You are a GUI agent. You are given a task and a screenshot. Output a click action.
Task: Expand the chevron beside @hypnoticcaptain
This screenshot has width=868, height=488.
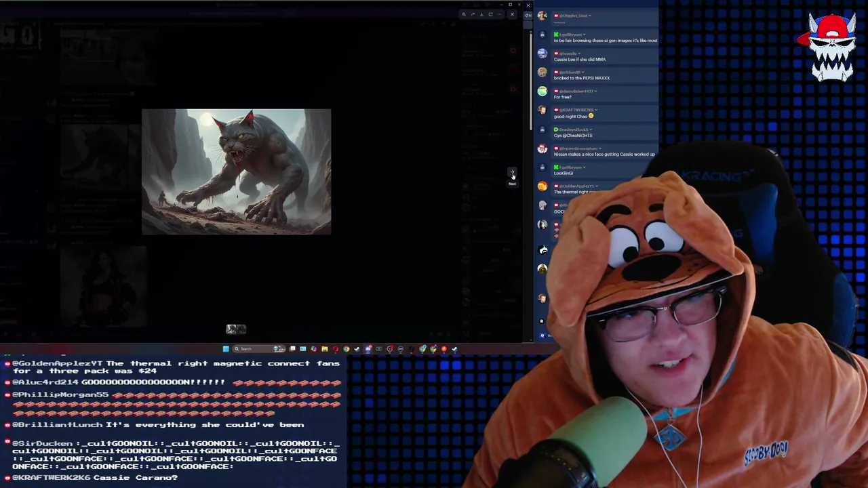600,148
